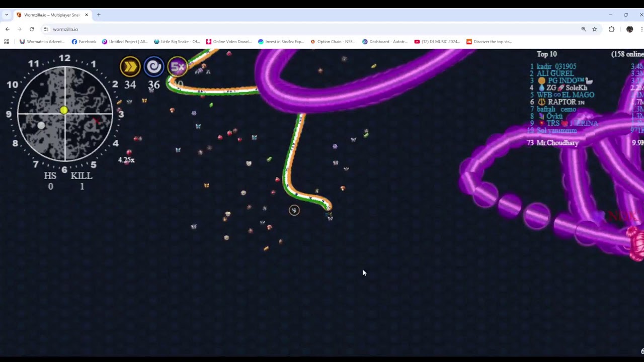Click the magnet power-up count 36

click(x=154, y=85)
